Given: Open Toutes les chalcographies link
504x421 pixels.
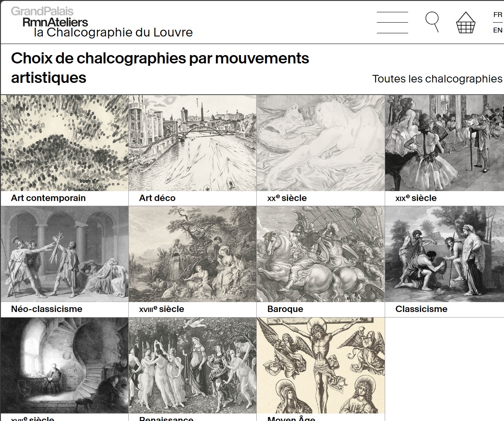Looking at the screenshot, I should pos(437,78).
